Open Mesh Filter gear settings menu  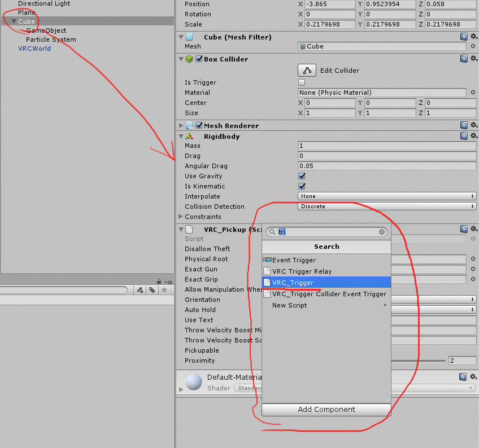coord(474,37)
